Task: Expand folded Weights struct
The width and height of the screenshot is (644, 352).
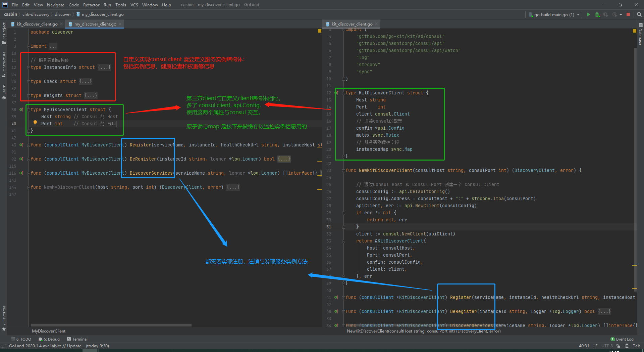Action: (91, 95)
